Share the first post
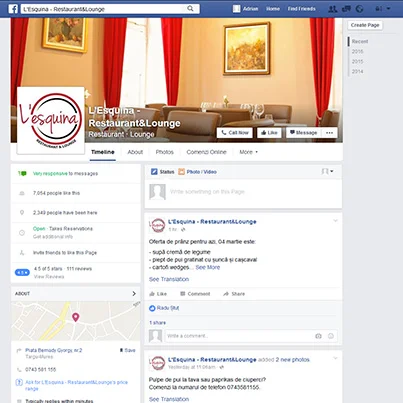 tap(234, 294)
